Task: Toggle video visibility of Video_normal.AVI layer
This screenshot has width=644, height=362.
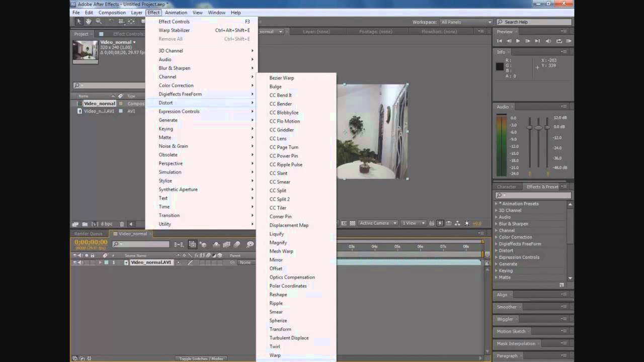Action: (75, 262)
